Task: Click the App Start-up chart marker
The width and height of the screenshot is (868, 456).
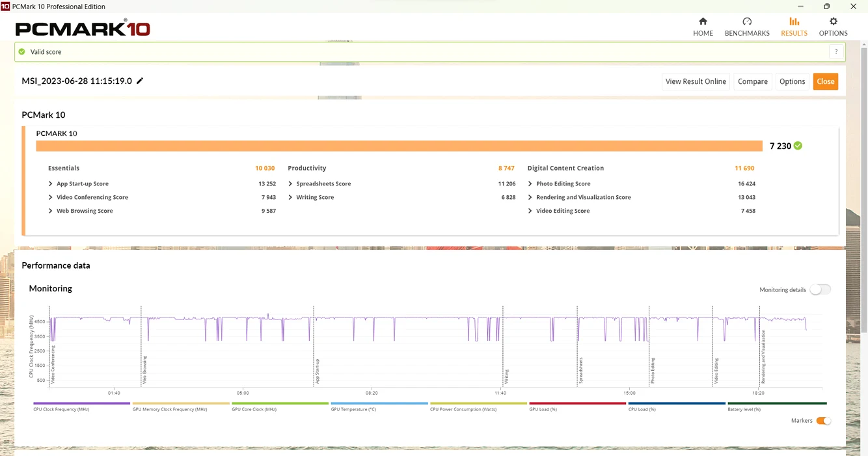Action: (x=317, y=370)
